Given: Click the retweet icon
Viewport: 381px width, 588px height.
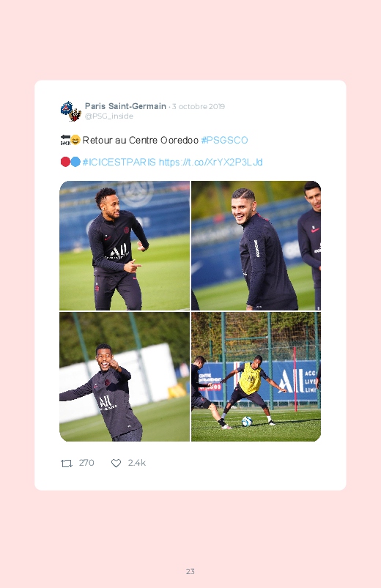Looking at the screenshot, I should [67, 463].
